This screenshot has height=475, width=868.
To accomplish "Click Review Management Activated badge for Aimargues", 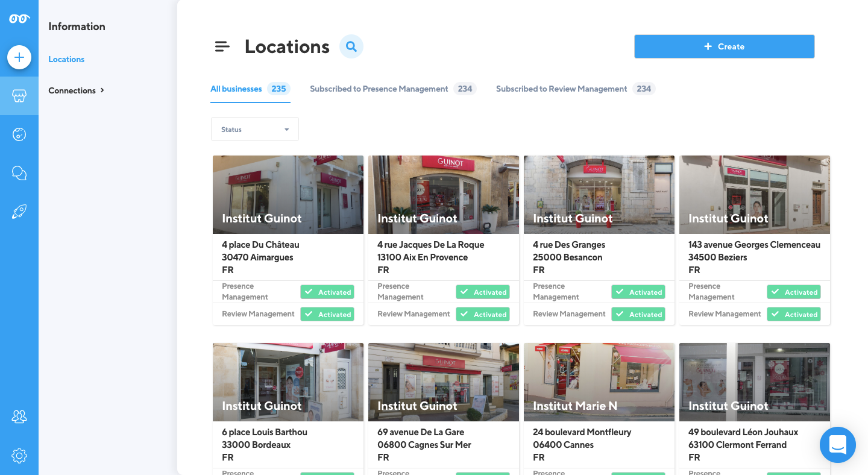I will tap(327, 314).
